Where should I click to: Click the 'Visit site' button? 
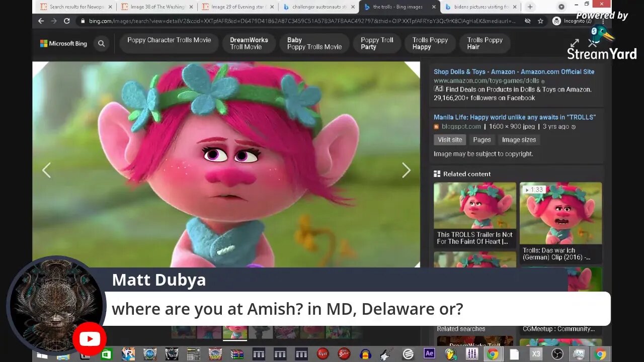450,140
